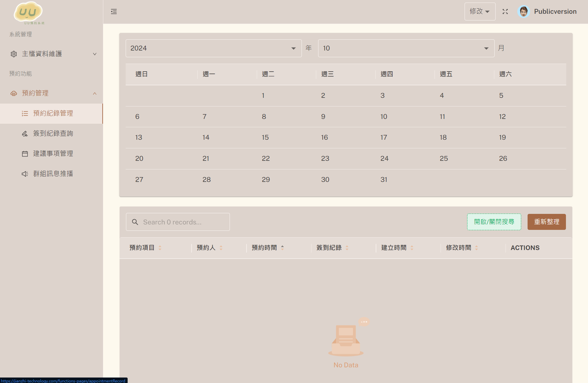The image size is (588, 383).
Task: Collapse the 預約管理 section chevron
Action: (94, 93)
